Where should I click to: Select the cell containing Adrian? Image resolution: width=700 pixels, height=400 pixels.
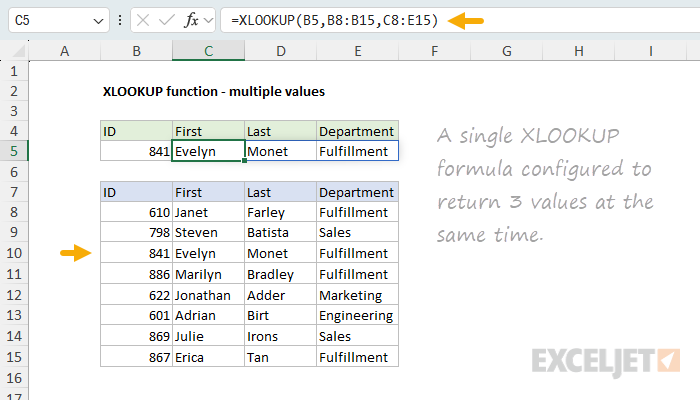(208, 315)
